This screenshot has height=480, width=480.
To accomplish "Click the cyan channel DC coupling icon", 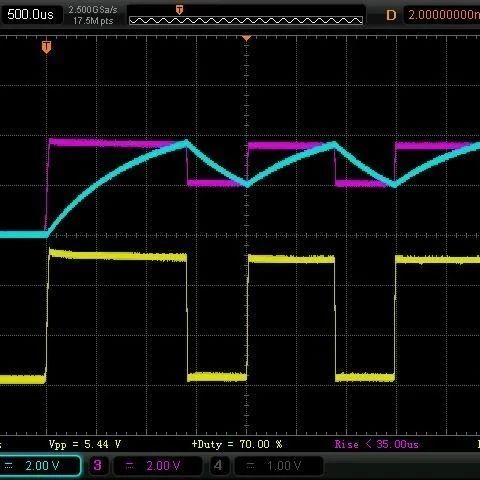I will 9,466.
